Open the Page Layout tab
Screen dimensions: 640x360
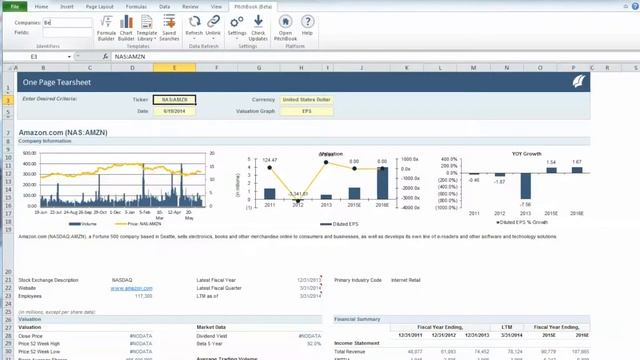(x=100, y=7)
